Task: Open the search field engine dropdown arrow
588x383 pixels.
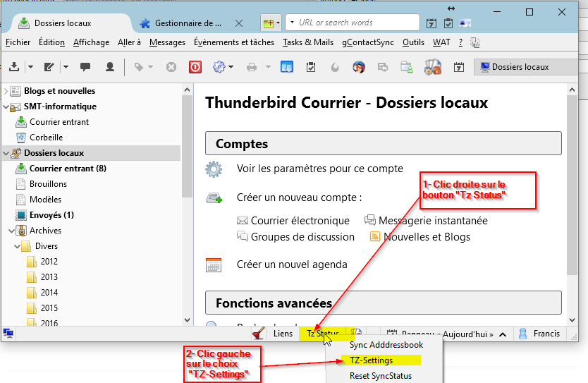Action: [x=292, y=22]
